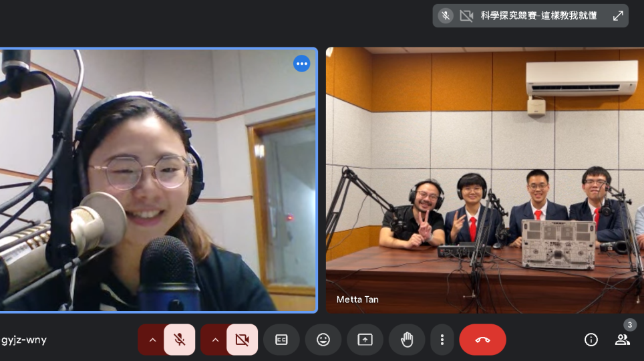
Task: Click the participant count badge 3
Action: [629, 325]
